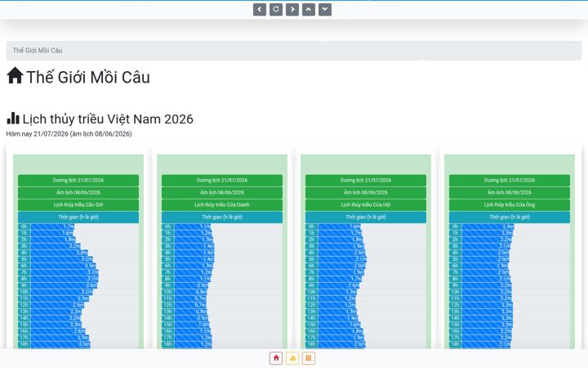
Task: Open Lịch thủy triều Cửa Ông button
Action: click(510, 204)
